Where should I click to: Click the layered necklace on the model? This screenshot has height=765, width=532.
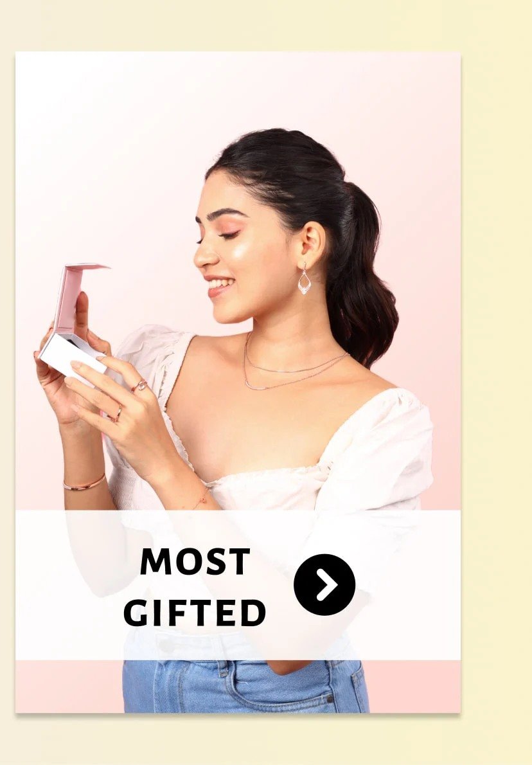pos(294,365)
